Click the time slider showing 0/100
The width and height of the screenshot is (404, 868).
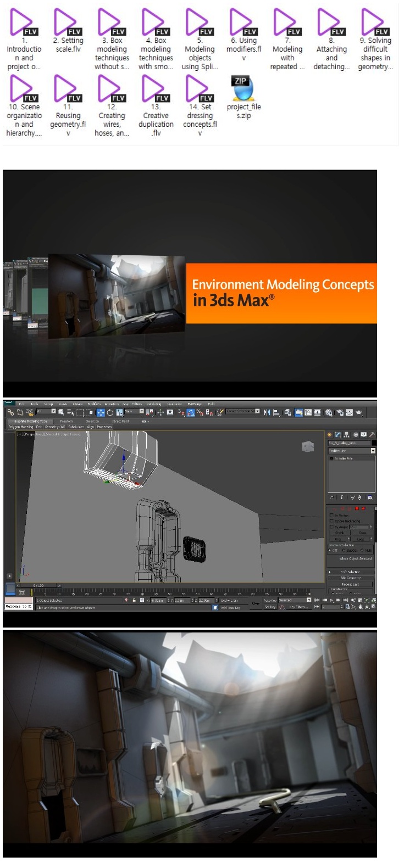point(38,585)
